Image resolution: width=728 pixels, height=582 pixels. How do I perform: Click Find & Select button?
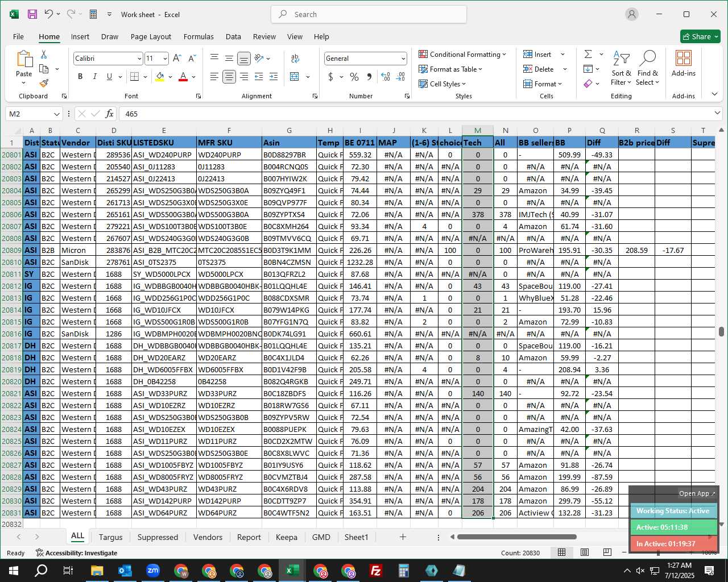tap(648, 68)
